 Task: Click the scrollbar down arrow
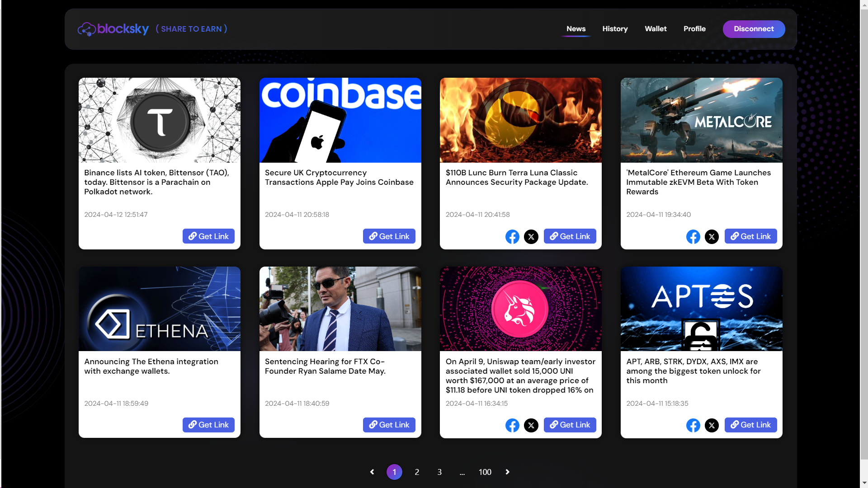tap(863, 484)
